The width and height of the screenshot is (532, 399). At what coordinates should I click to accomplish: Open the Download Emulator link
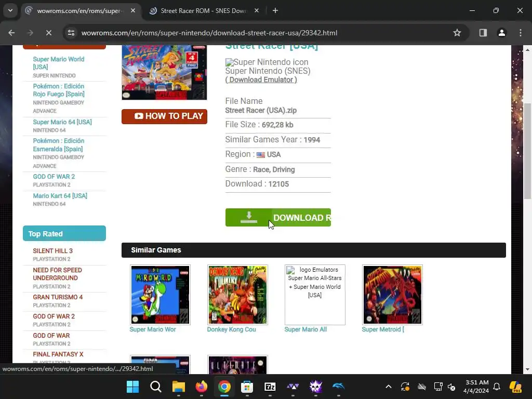261,79
